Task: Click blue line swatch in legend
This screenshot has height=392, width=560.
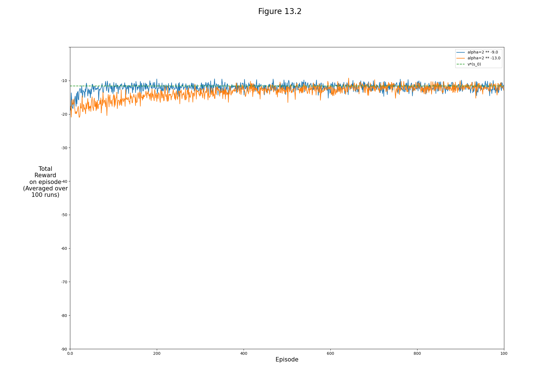Action: pyautogui.click(x=460, y=52)
